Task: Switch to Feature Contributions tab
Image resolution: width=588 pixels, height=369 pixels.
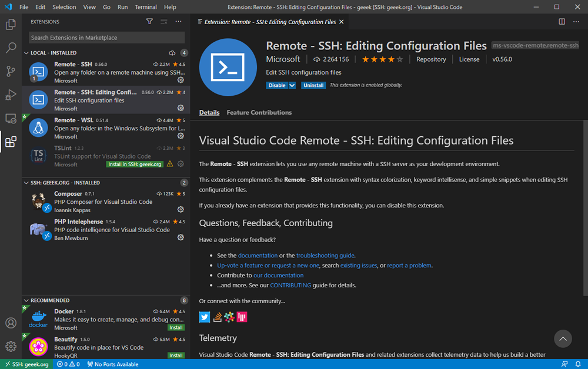Action: coord(259,112)
